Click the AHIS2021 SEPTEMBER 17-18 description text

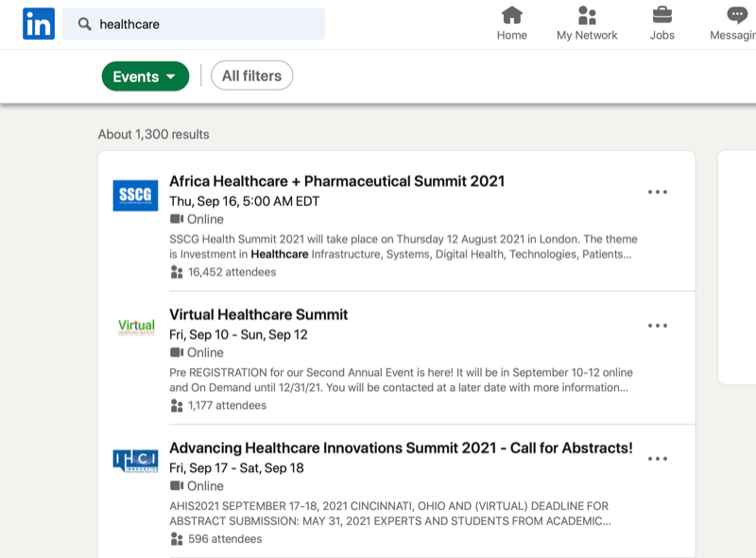(390, 514)
